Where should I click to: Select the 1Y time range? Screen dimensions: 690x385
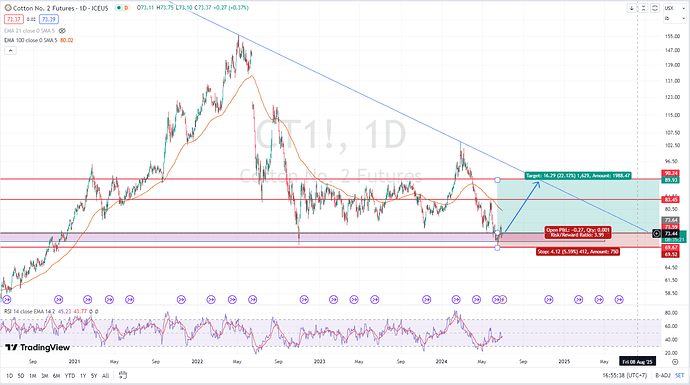[83, 376]
